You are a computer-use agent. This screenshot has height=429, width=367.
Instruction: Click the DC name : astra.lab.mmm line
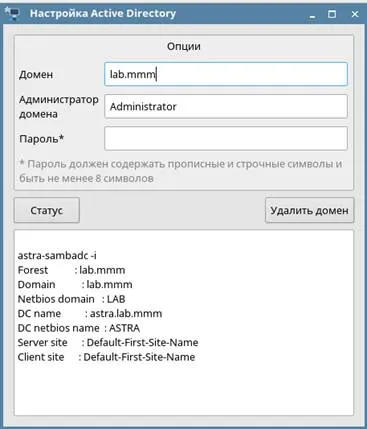pyautogui.click(x=90, y=313)
